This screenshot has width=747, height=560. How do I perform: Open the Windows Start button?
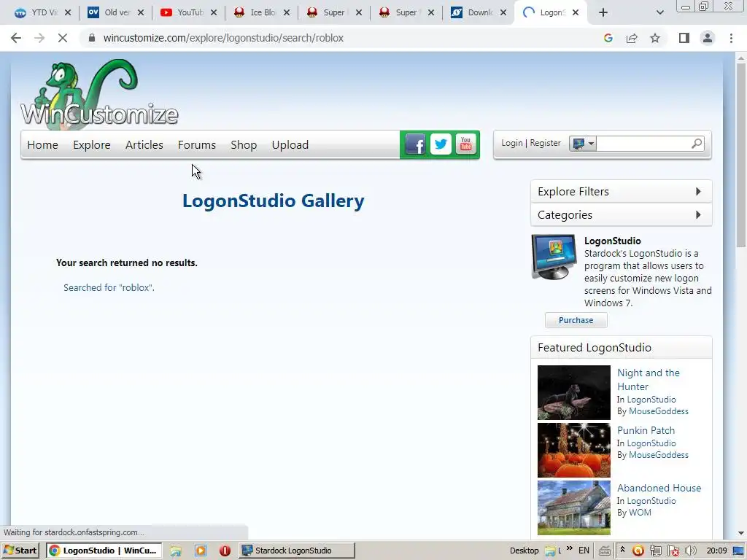[x=20, y=551]
